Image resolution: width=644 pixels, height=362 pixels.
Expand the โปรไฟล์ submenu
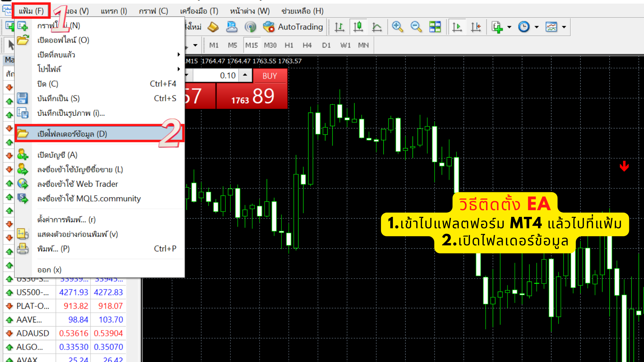click(100, 69)
